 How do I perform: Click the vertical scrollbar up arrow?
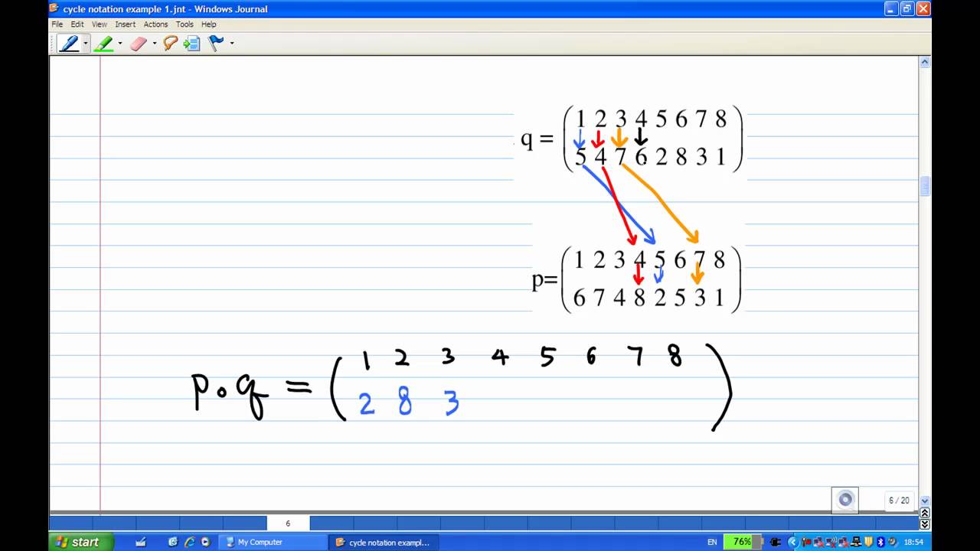coord(925,63)
